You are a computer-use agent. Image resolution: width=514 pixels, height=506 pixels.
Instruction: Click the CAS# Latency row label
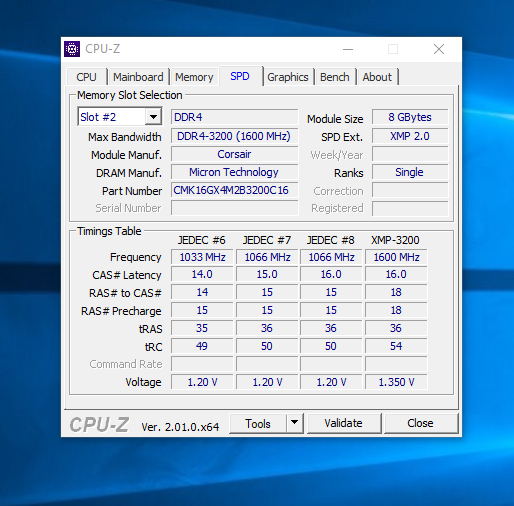(x=127, y=275)
